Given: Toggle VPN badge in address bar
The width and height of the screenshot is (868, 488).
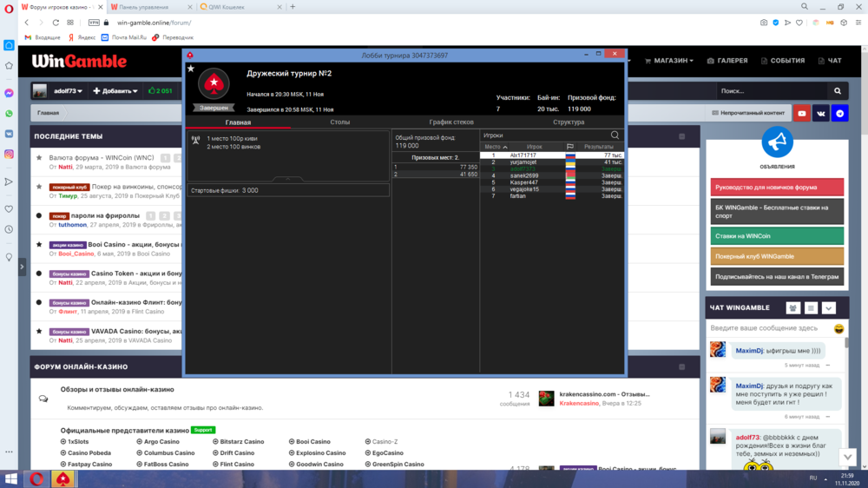Looking at the screenshot, I should click(x=94, y=23).
